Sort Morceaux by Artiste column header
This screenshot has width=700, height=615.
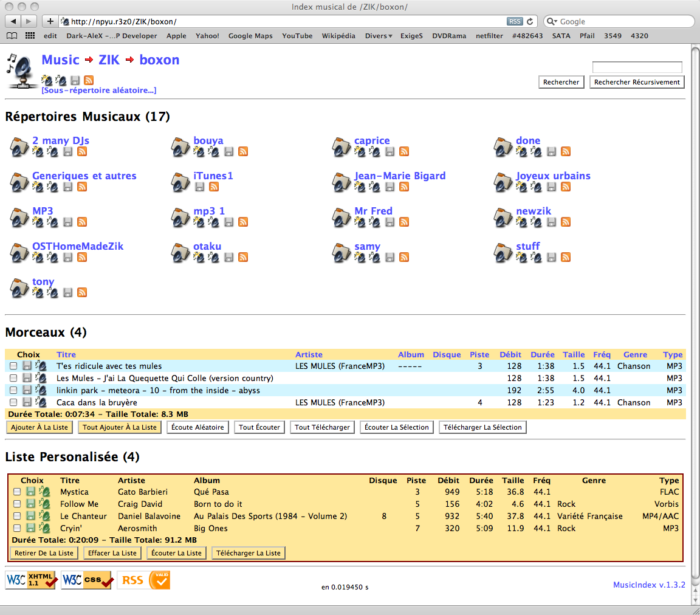(x=309, y=355)
